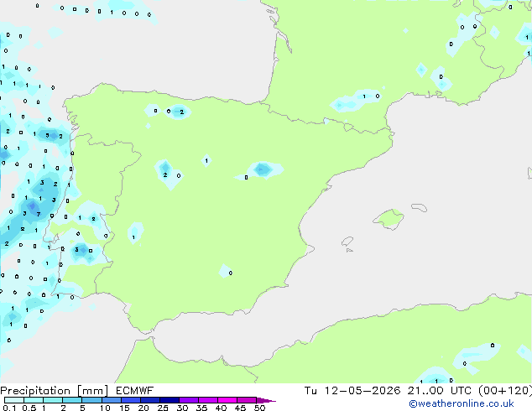Click the 45–50 mm legend swatch
Viewport: 532px width, 411px height.
point(247,400)
